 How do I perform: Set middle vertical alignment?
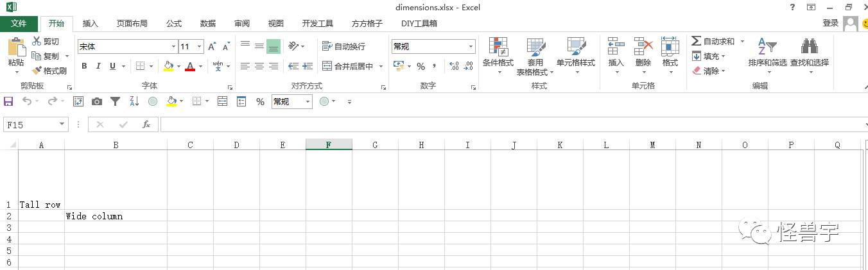(x=259, y=46)
